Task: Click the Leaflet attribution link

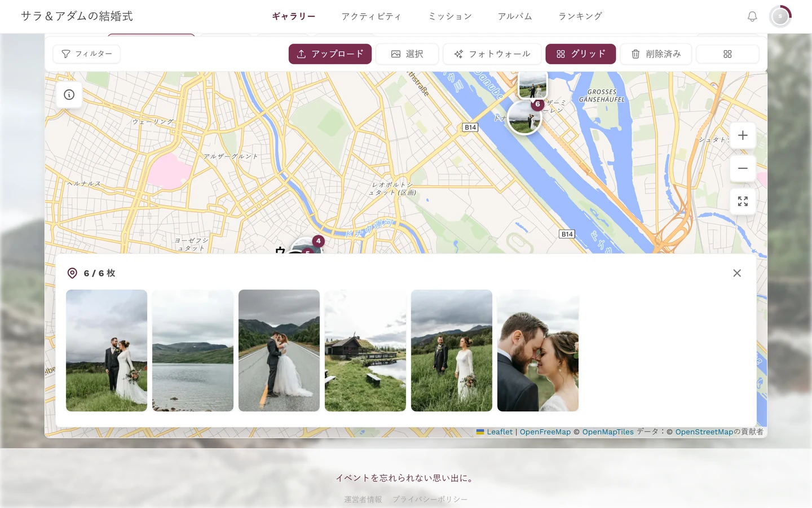Action: (495, 432)
